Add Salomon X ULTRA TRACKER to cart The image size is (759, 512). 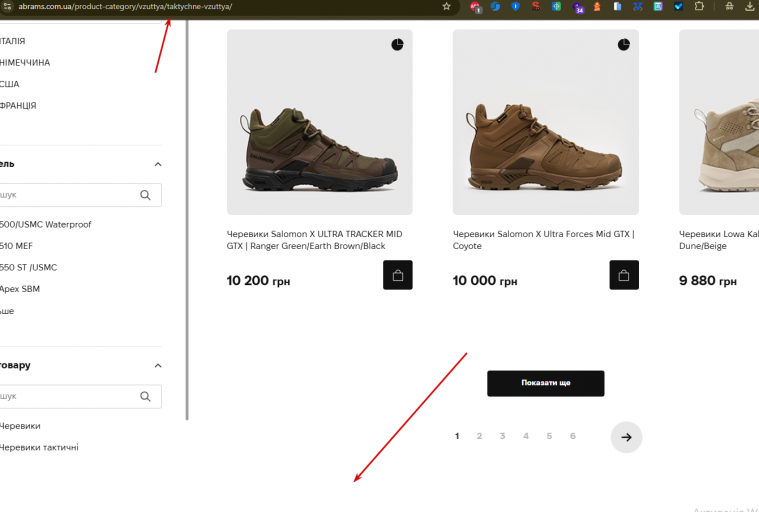tap(398, 275)
